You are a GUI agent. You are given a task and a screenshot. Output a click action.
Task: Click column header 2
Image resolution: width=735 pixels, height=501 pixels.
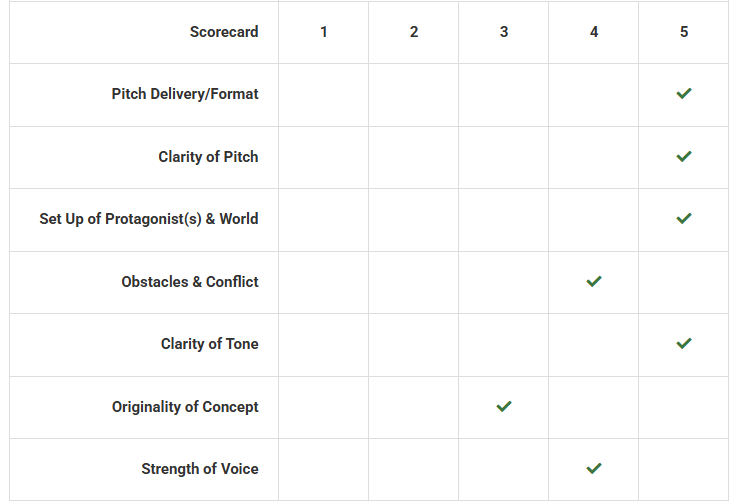(x=414, y=32)
